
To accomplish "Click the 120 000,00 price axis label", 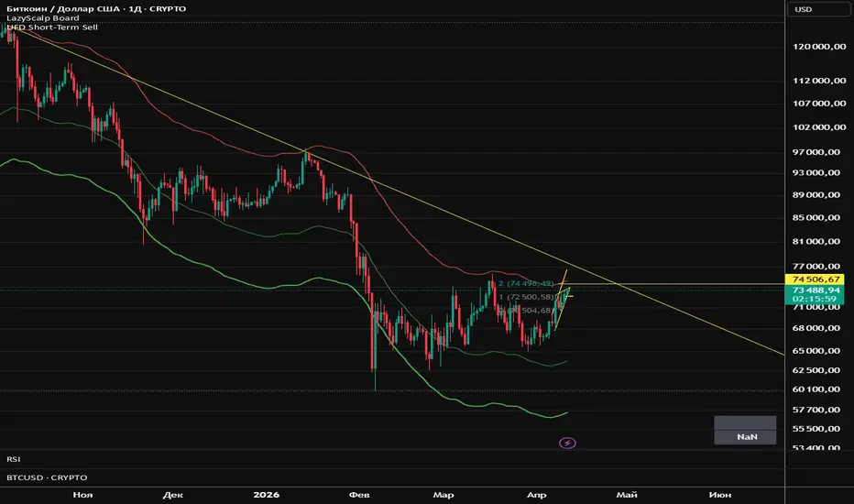I will pyautogui.click(x=819, y=47).
